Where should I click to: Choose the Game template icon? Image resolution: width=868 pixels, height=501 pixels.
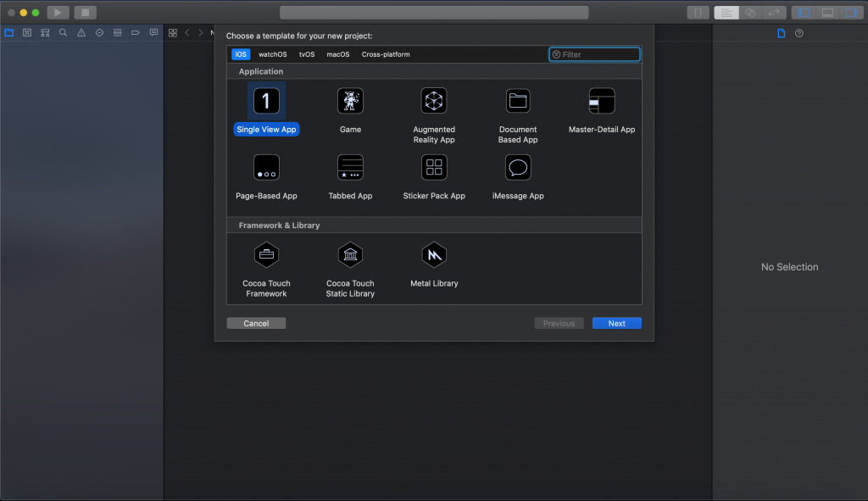pyautogui.click(x=350, y=101)
